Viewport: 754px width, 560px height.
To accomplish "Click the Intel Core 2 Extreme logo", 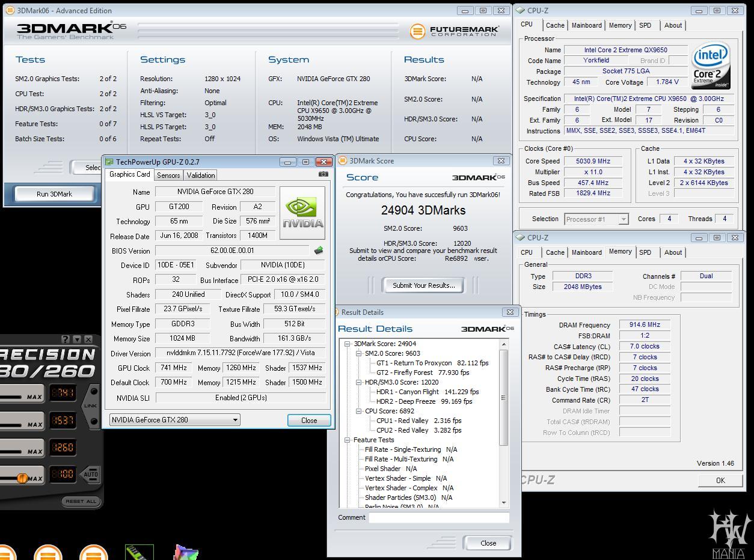I will point(711,65).
